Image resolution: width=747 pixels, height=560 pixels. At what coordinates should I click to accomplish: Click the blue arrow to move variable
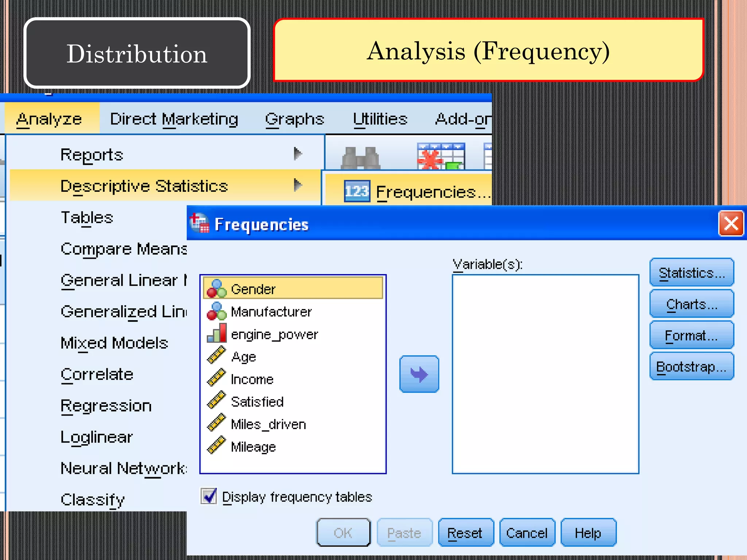click(419, 374)
